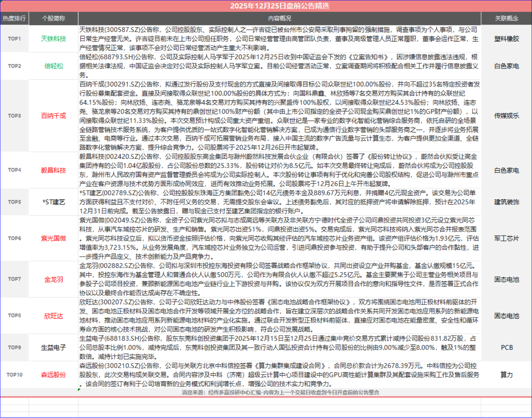Viewport: 532px width, 418px height.
Task: Open the 倍轻松(688793.SH) announcement summary
Action: coord(279,66)
